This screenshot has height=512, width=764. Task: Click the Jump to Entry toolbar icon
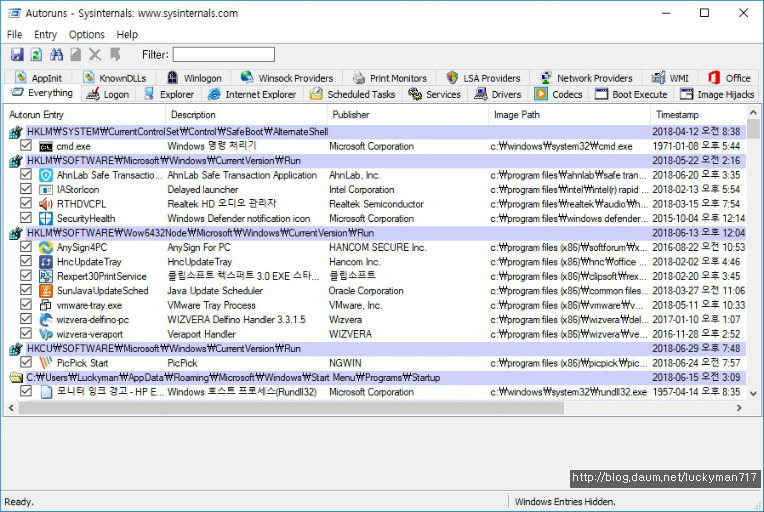point(115,54)
